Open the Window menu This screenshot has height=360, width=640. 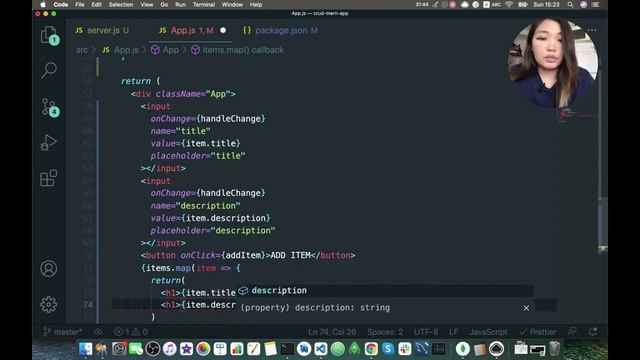(232, 4)
